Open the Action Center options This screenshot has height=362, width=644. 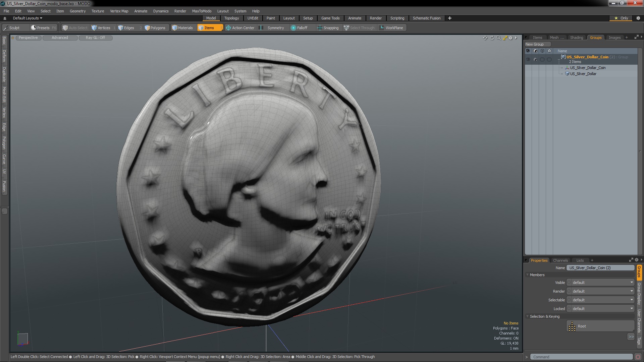click(240, 28)
